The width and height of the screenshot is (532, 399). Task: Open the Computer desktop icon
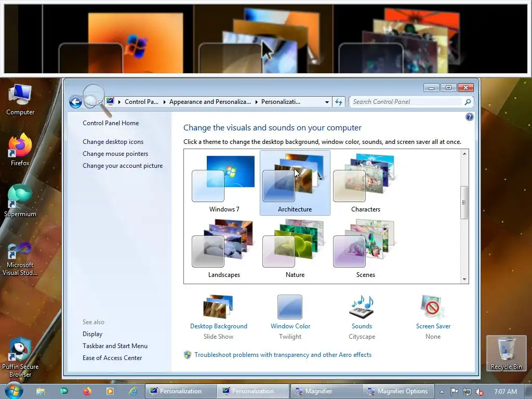[20, 100]
